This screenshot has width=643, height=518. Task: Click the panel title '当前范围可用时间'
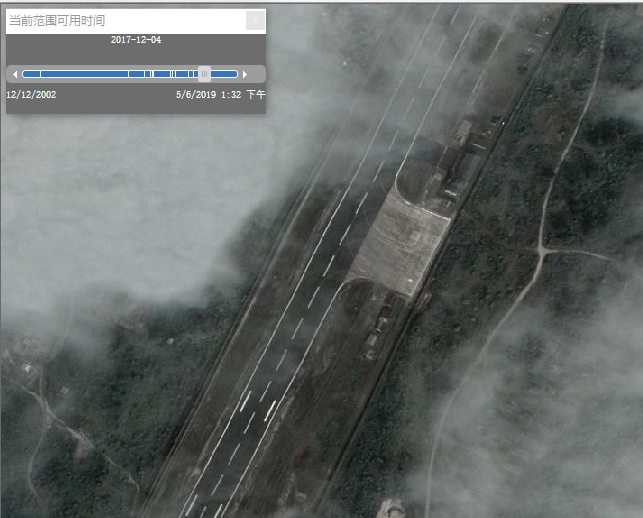click(57, 20)
